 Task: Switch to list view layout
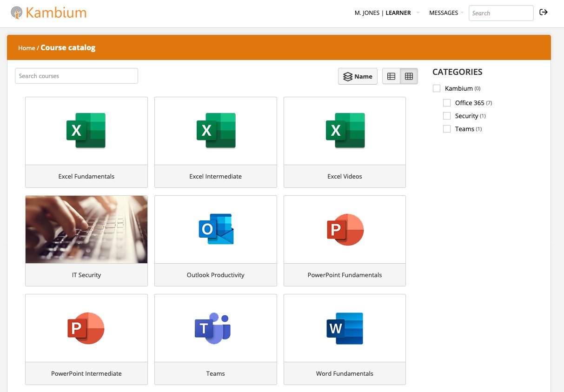point(391,76)
